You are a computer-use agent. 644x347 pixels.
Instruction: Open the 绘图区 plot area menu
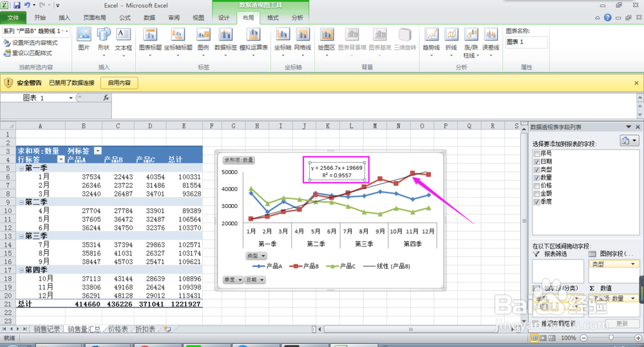[x=327, y=42]
